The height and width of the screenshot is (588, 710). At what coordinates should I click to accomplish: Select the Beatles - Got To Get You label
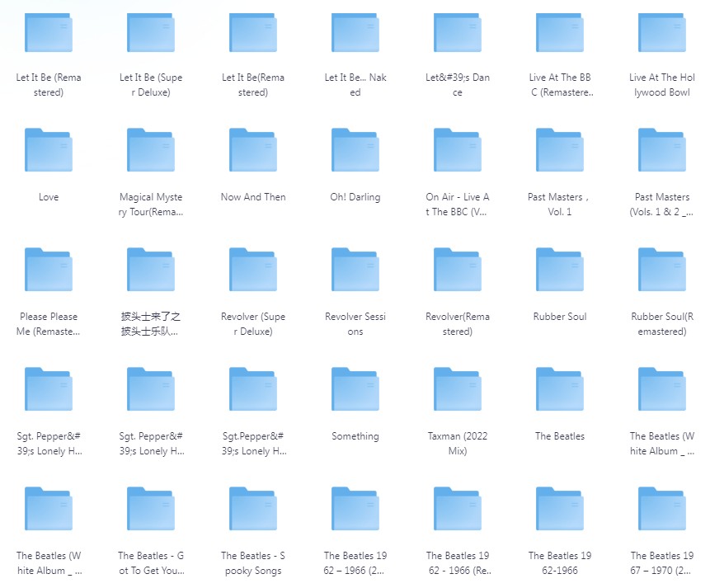[151, 563]
